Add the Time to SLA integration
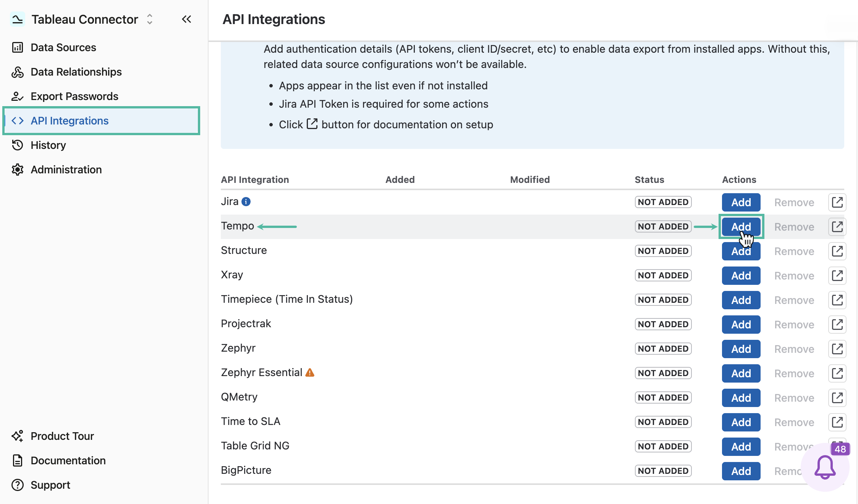 tap(741, 422)
